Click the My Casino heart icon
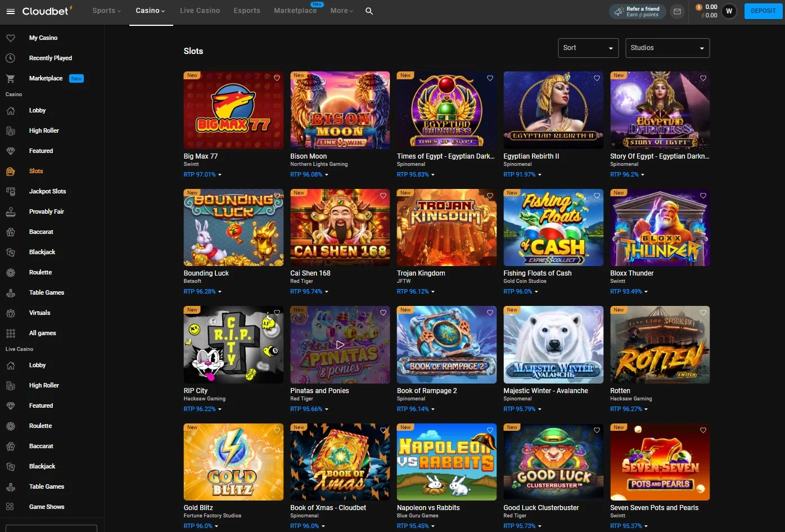The height and width of the screenshot is (532, 785). [10, 38]
